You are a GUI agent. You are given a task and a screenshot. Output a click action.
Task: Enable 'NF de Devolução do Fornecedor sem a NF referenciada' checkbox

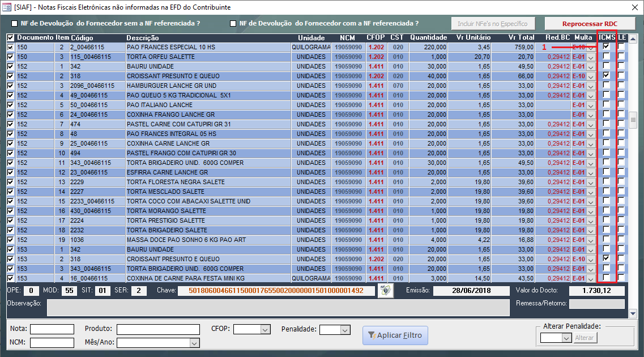point(15,24)
